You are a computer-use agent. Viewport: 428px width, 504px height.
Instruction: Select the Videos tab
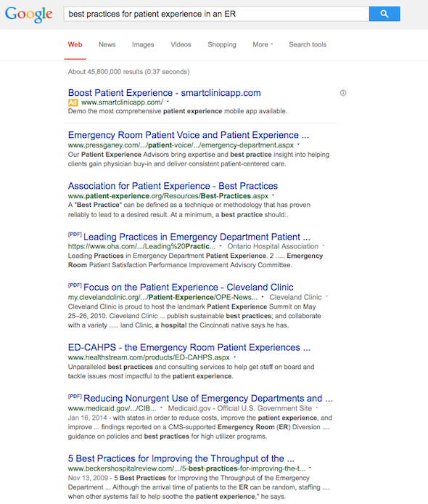click(181, 45)
